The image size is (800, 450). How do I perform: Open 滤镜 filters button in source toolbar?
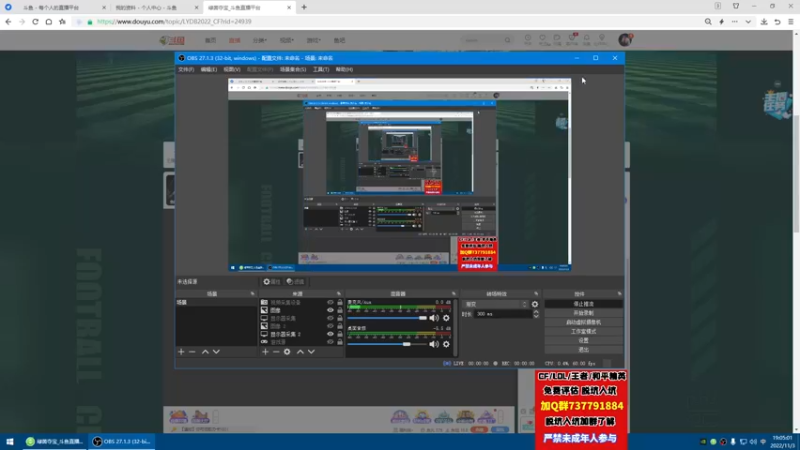[295, 282]
